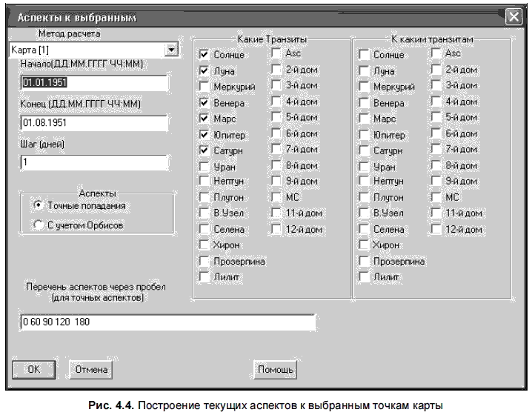The height and width of the screenshot is (418, 532).
Task: Click the Отмена button
Action: (91, 369)
